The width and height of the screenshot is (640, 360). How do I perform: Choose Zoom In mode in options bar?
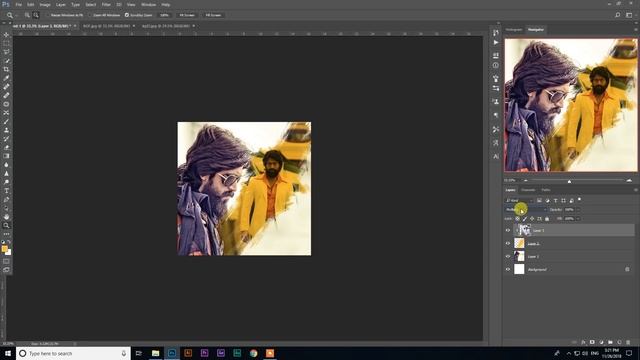27,15
